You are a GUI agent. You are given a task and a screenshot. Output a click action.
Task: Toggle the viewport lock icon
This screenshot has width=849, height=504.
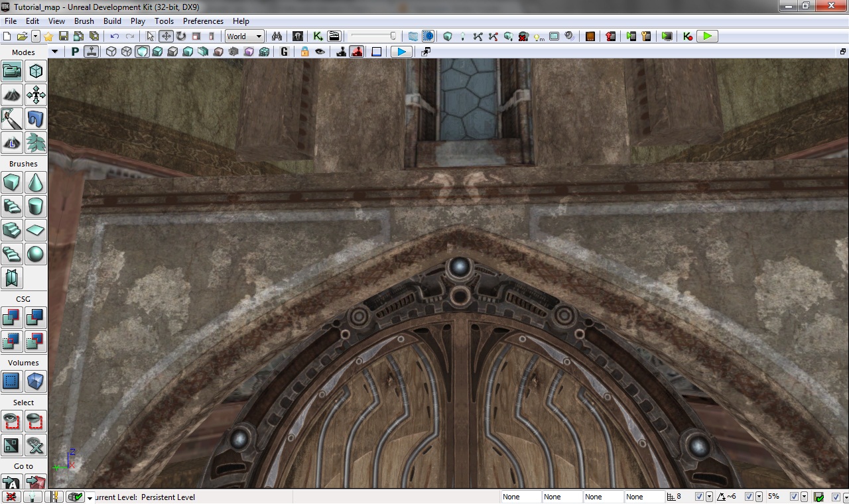304,52
